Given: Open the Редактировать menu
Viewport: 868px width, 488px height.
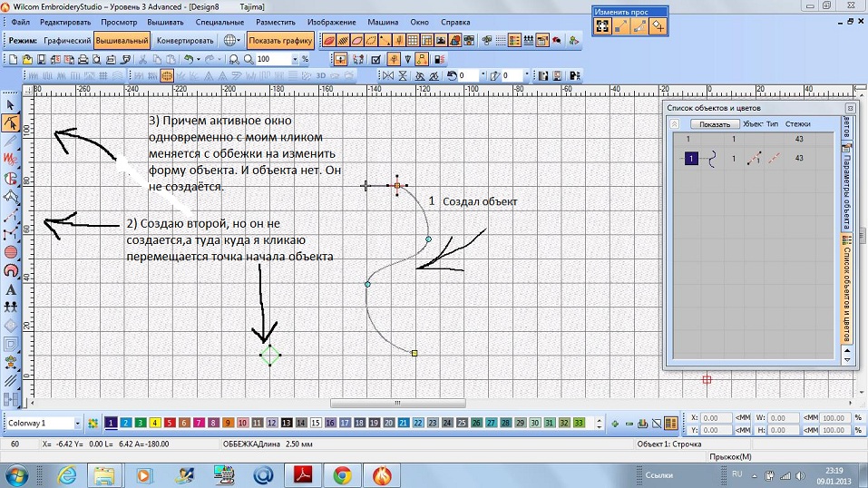Looking at the screenshot, I should click(65, 22).
